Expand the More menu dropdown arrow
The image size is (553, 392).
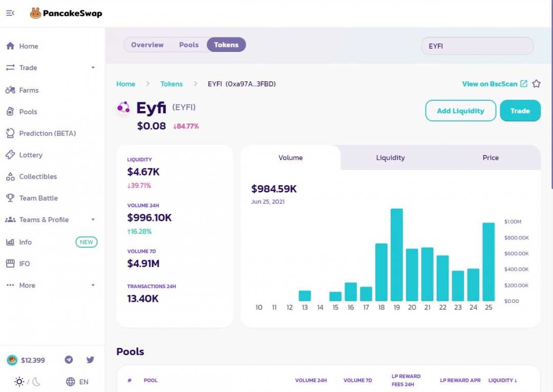[93, 285]
